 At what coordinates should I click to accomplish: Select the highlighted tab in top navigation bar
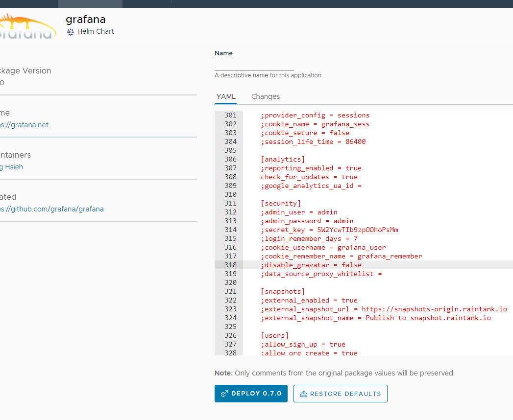coord(90,3)
